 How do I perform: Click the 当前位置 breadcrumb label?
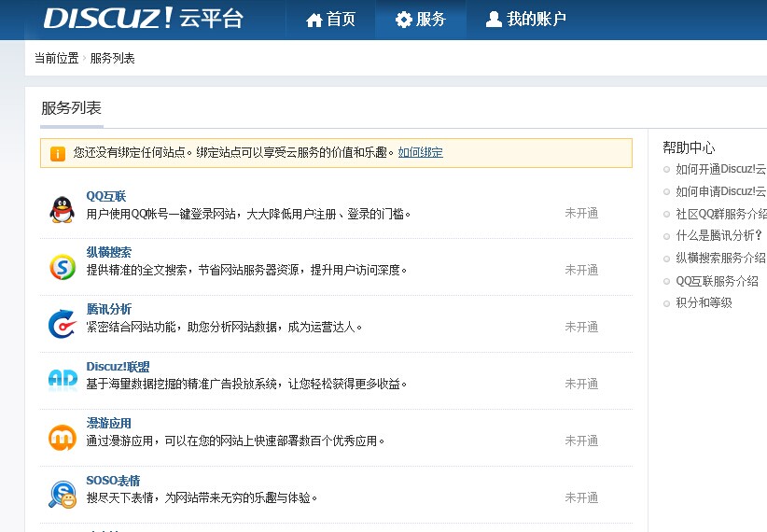(x=56, y=58)
